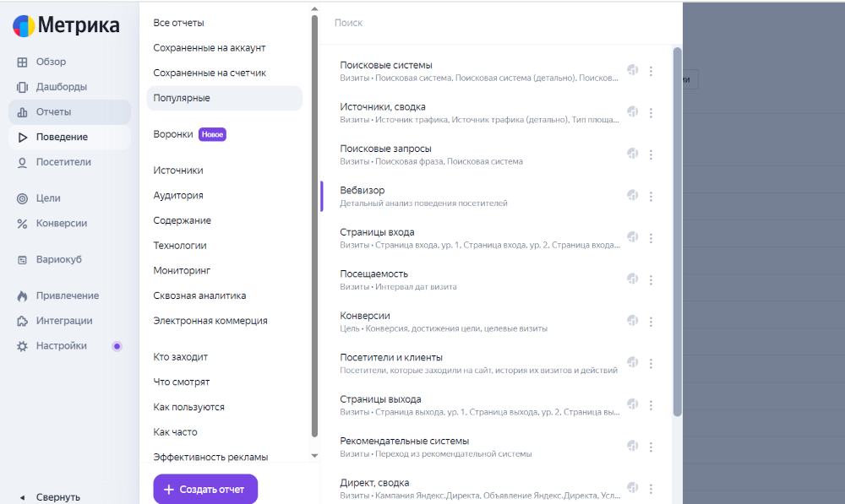Open three-dot menu for Рекомендательные системы
This screenshot has width=845, height=504.
[x=651, y=447]
